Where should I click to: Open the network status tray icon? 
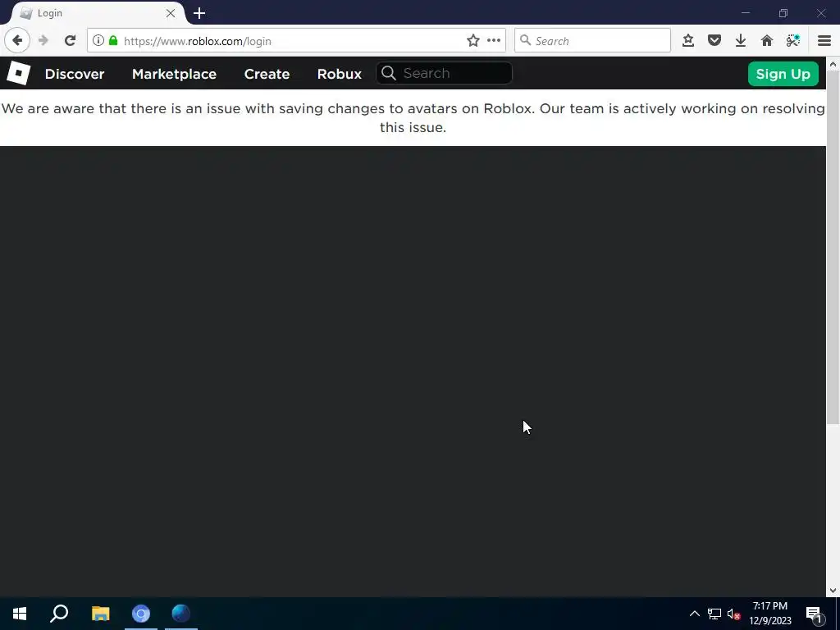[x=714, y=614]
